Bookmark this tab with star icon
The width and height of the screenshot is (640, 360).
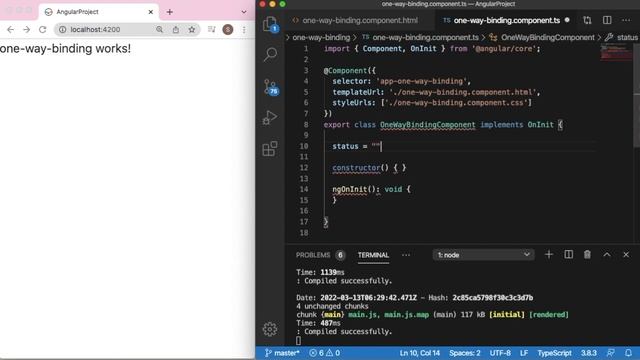(x=191, y=29)
